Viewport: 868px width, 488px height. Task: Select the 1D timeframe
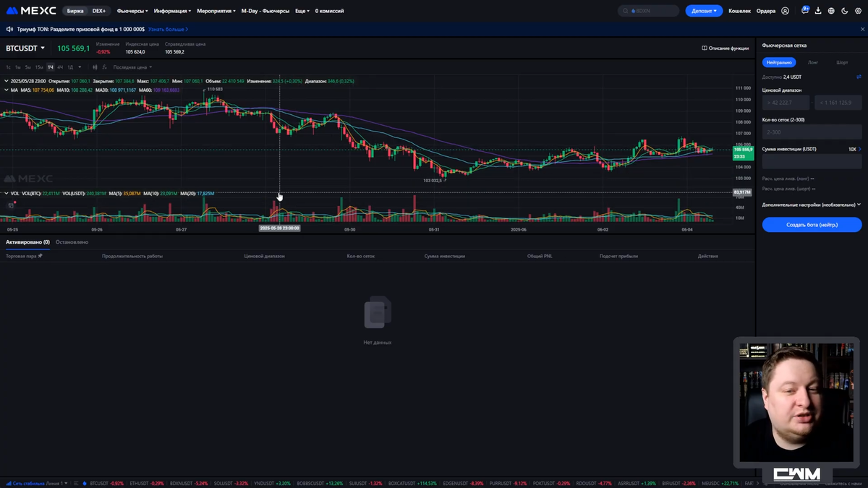tap(70, 67)
